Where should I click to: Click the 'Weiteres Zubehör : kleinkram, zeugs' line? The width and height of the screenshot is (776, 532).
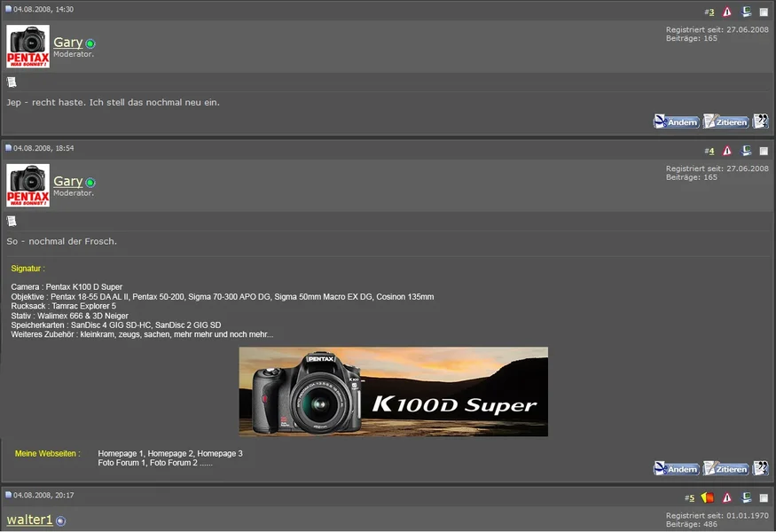click(142, 334)
